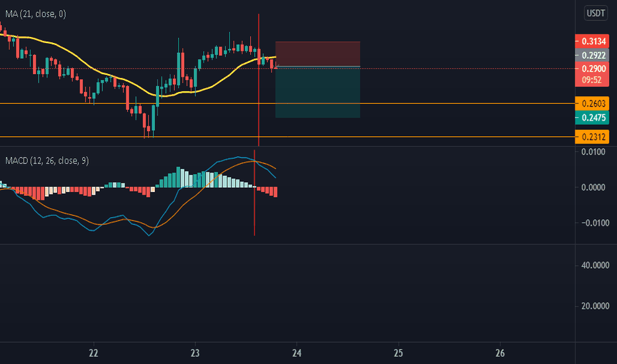Select the MACD (12, 26, close, 9) label
617x364 pixels.
coord(47,161)
